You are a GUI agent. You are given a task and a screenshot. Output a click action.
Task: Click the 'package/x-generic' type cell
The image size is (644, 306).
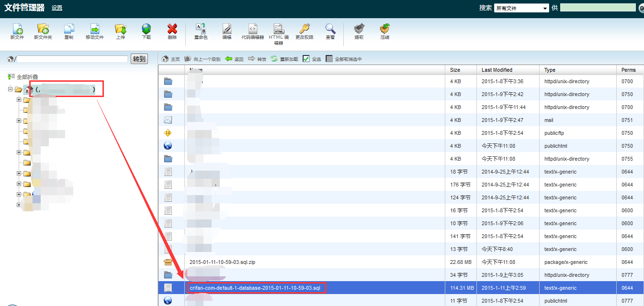click(x=566, y=262)
